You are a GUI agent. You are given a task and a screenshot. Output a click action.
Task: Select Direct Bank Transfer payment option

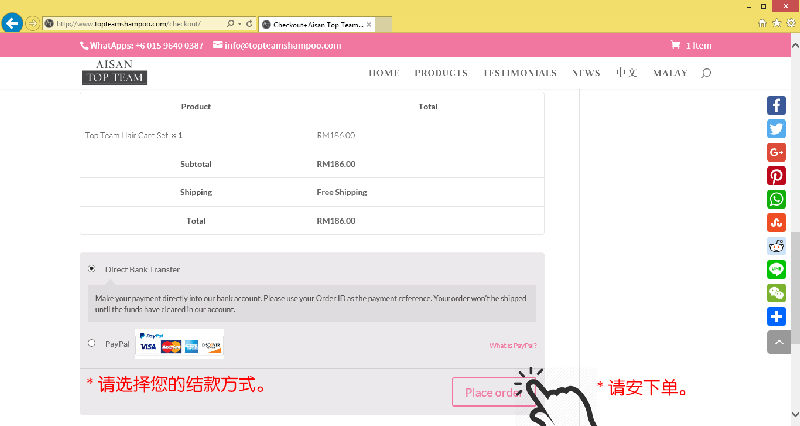(x=92, y=269)
